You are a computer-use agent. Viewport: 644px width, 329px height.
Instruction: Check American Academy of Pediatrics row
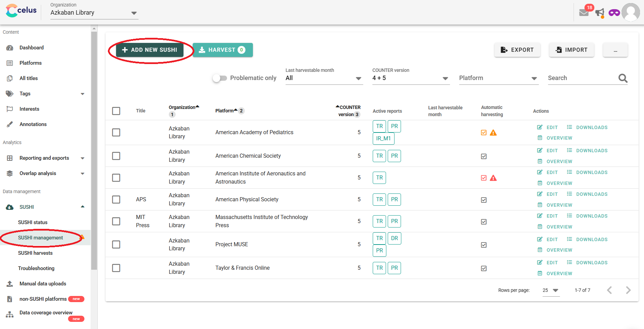pos(116,132)
